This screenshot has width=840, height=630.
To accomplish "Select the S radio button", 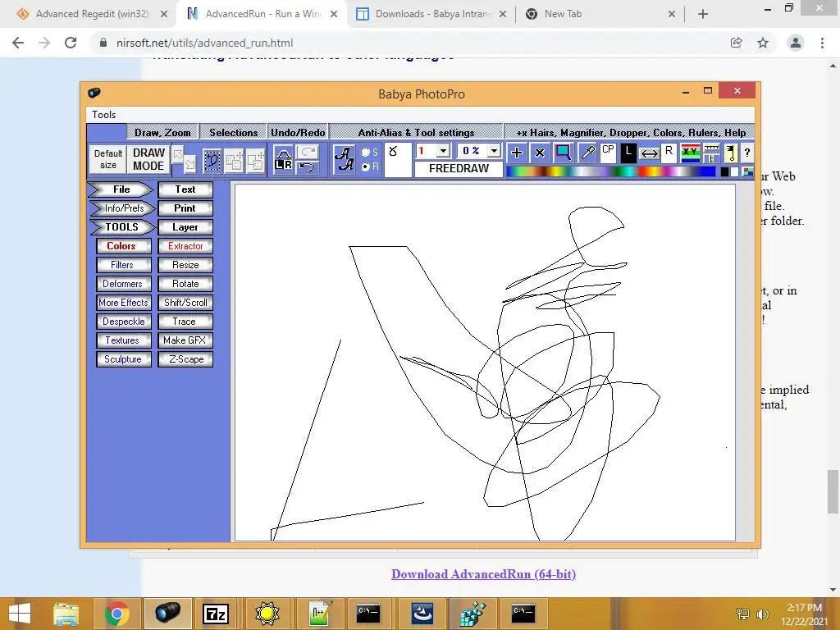I will pos(366,152).
